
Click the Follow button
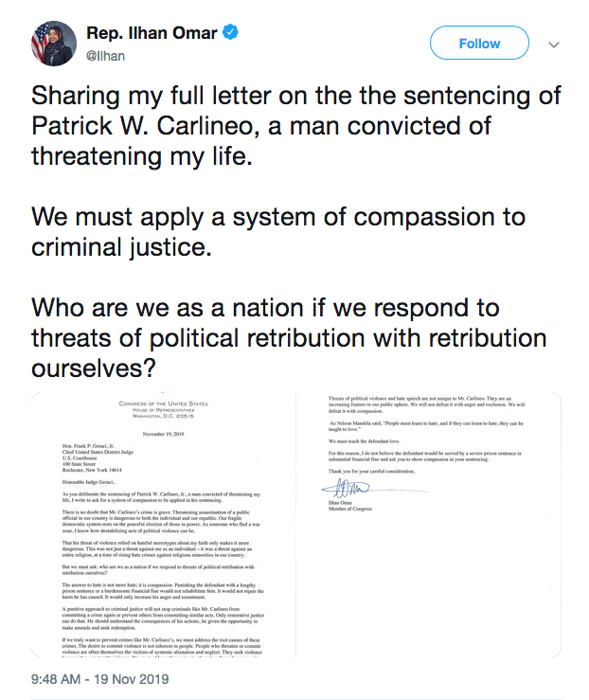pos(479,43)
